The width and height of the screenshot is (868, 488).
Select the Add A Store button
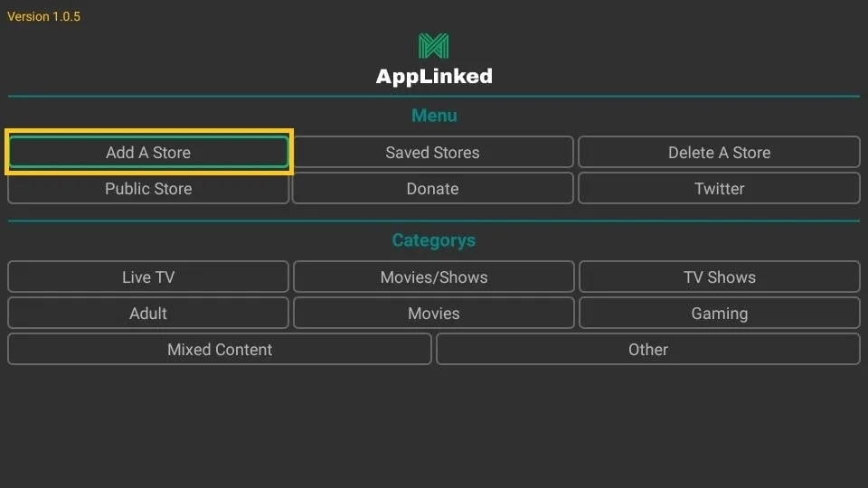tap(148, 152)
